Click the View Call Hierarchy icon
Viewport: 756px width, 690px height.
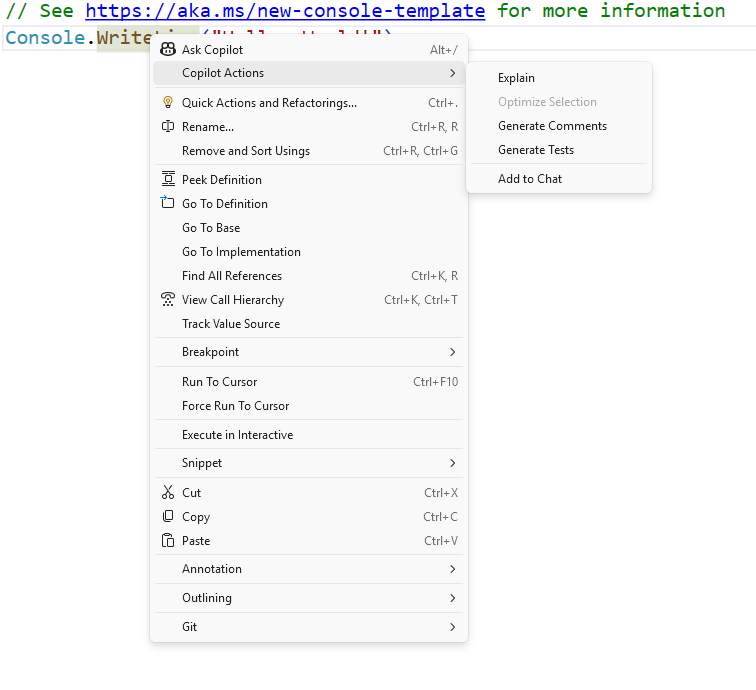coord(168,299)
